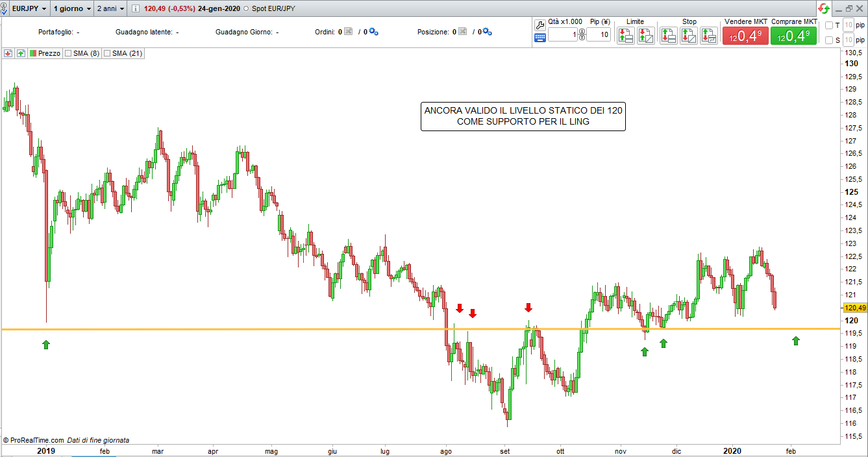Screen dimensions: 868x457
Task: Select the orange 120 support line
Action: [x=260, y=329]
